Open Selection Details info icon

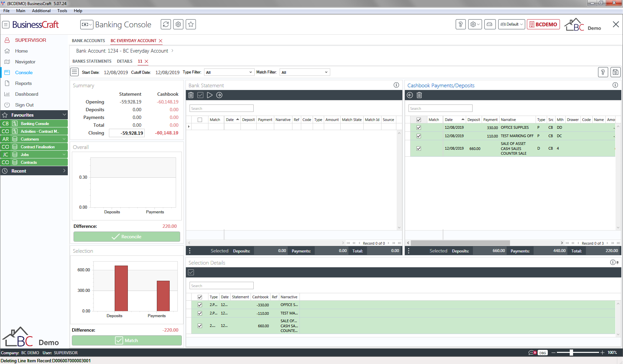[x=613, y=262]
